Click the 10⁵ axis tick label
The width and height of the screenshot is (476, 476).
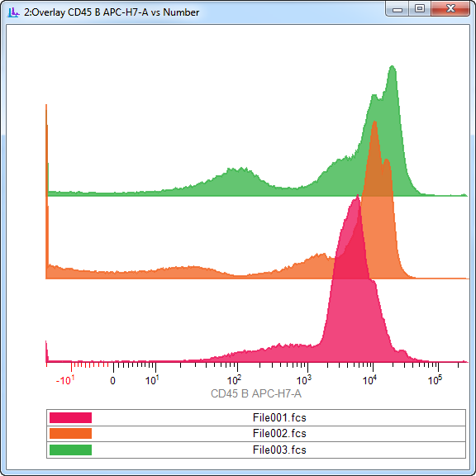point(435,380)
